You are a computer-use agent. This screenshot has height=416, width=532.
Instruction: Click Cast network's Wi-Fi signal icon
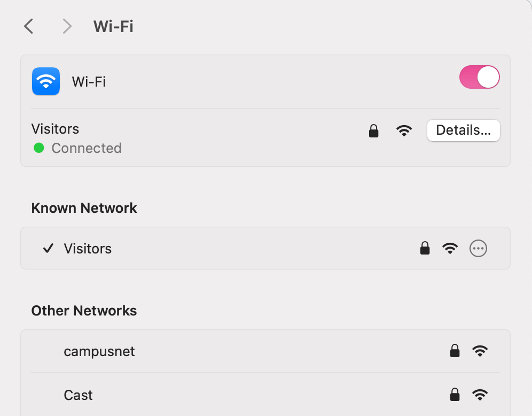pyautogui.click(x=480, y=395)
